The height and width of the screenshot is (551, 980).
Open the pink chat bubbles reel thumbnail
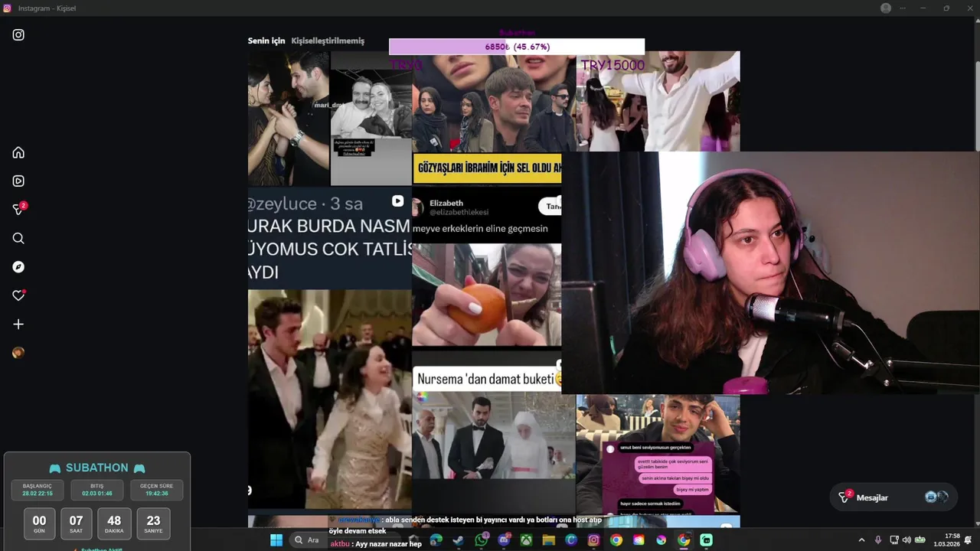pyautogui.click(x=658, y=454)
